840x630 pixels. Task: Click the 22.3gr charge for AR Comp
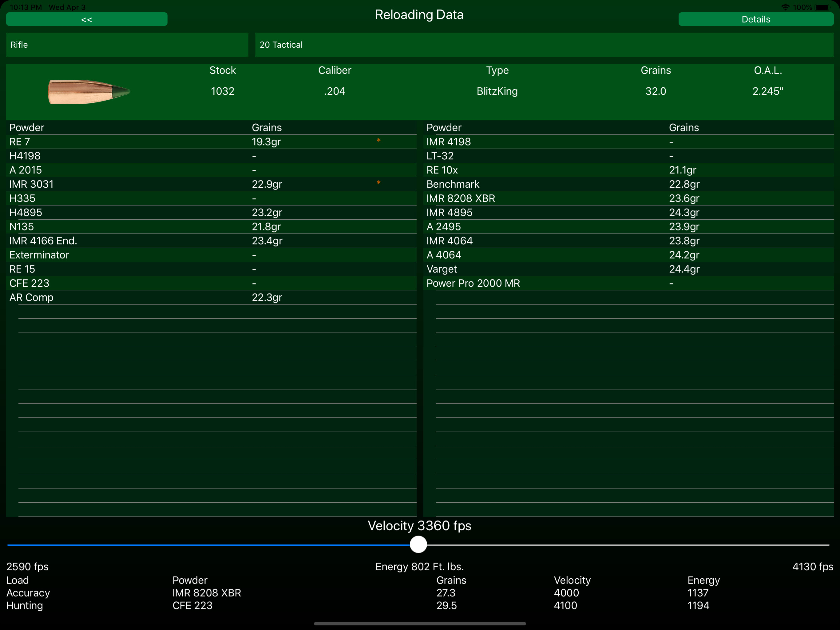pyautogui.click(x=267, y=297)
